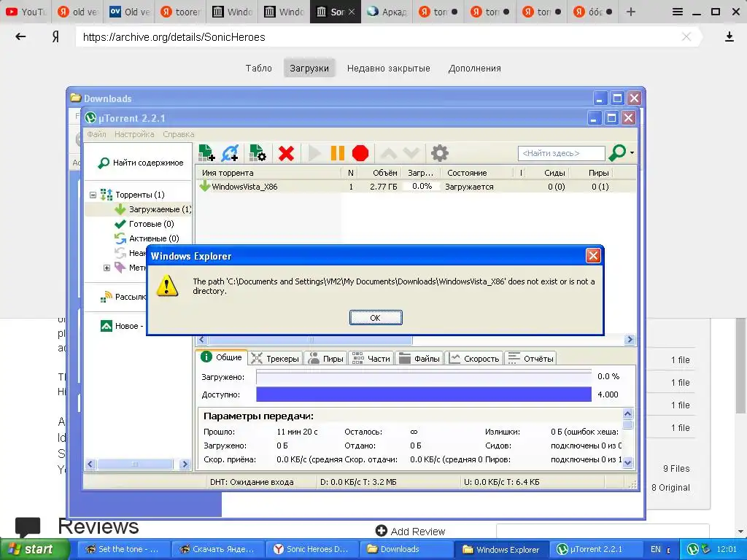Screen dimensions: 747x560
Task: Open the Файл menu in uTorrent
Action: click(96, 134)
